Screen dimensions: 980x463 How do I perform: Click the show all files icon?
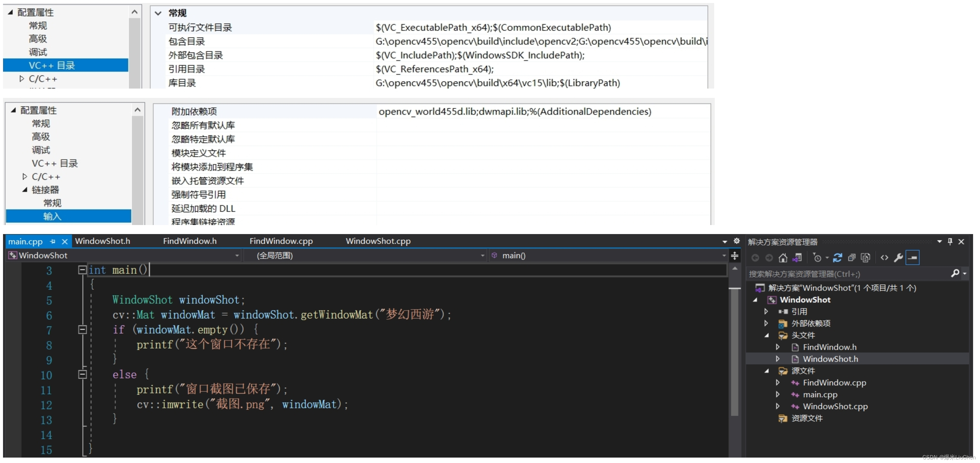point(866,258)
